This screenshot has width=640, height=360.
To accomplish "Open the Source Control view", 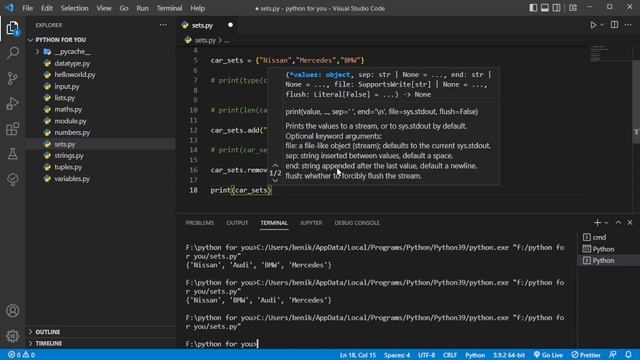I will click(x=12, y=78).
